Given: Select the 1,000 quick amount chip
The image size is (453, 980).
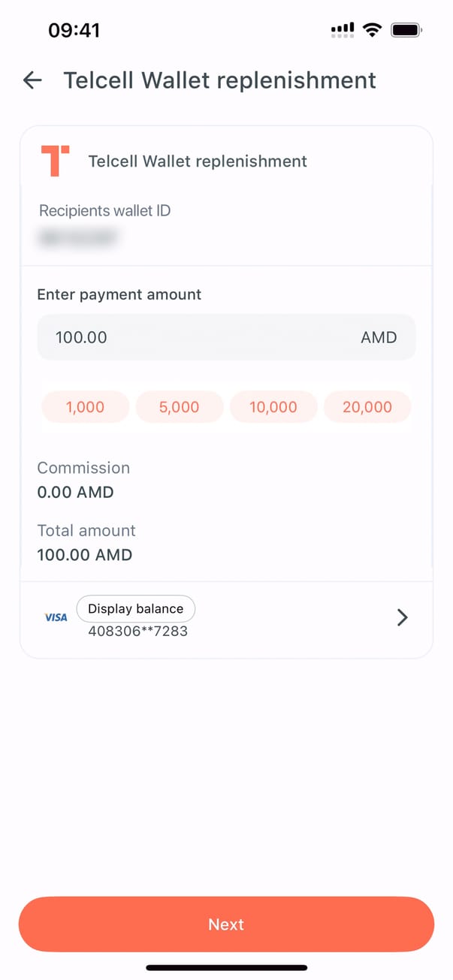Looking at the screenshot, I should point(86,407).
